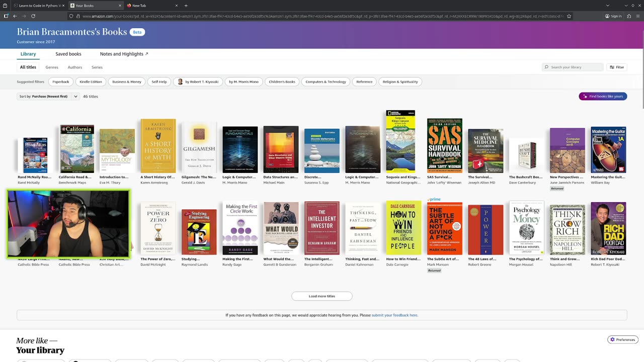Click the Sign in account button
Viewport: 644px width, 362px height.
613,16
